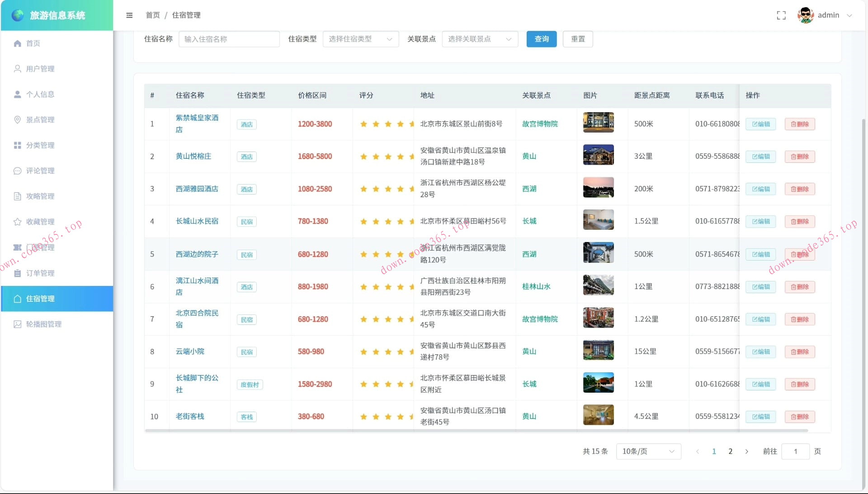This screenshot has height=494, width=868.
Task: Select the location pin icon for 景点管理
Action: coord(17,119)
